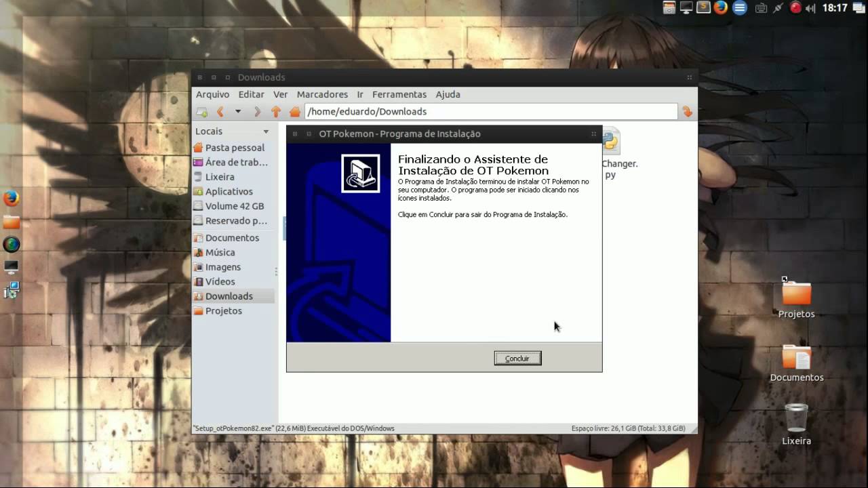Screen dimensions: 868x488
Task: Open the network computers icon in left dock
Action: (12, 290)
